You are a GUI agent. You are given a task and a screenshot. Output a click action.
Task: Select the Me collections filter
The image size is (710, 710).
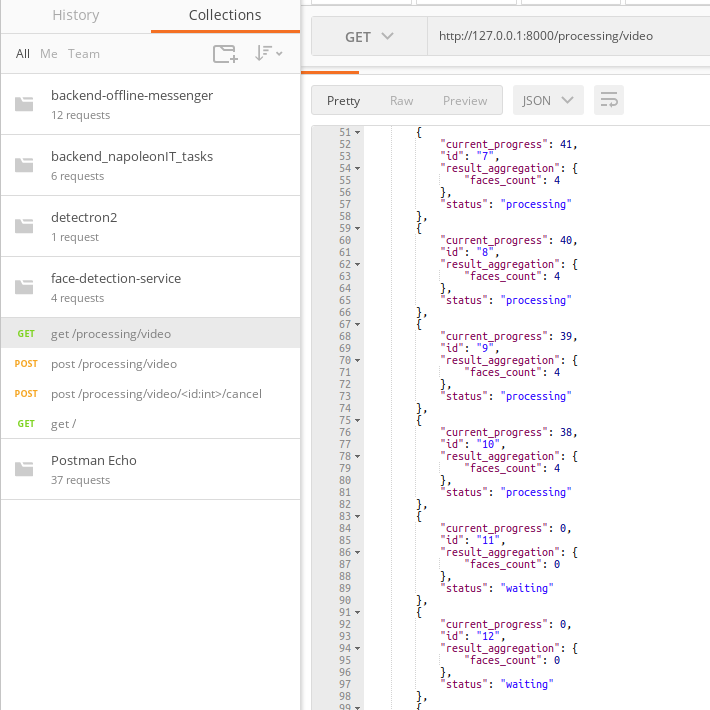[48, 54]
